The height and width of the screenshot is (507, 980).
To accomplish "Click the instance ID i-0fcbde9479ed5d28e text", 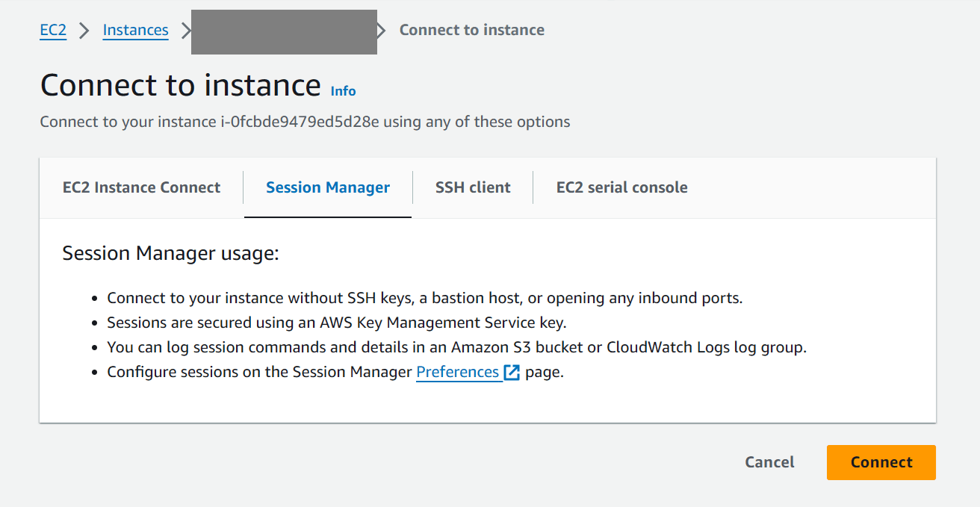I will tap(299, 122).
